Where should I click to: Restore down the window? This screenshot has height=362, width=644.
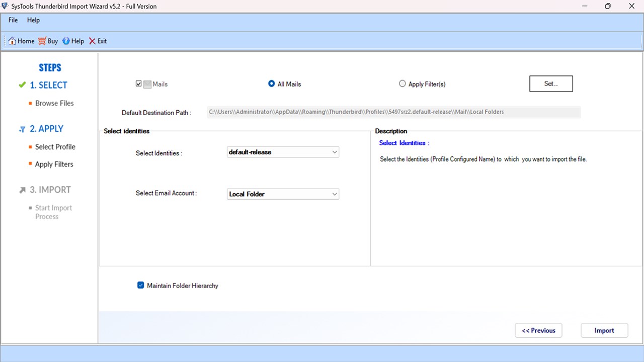[608, 6]
